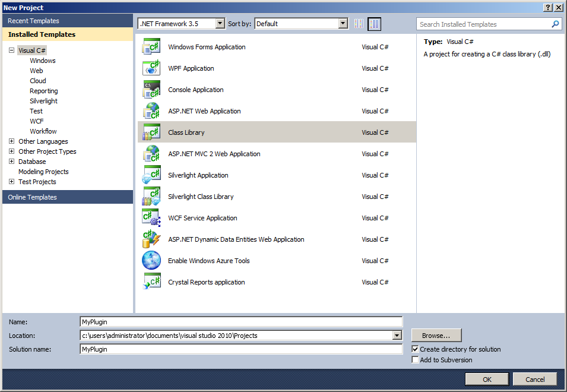
Task: Select the Enable Windows Azure Tools globe icon
Action: click(x=151, y=260)
